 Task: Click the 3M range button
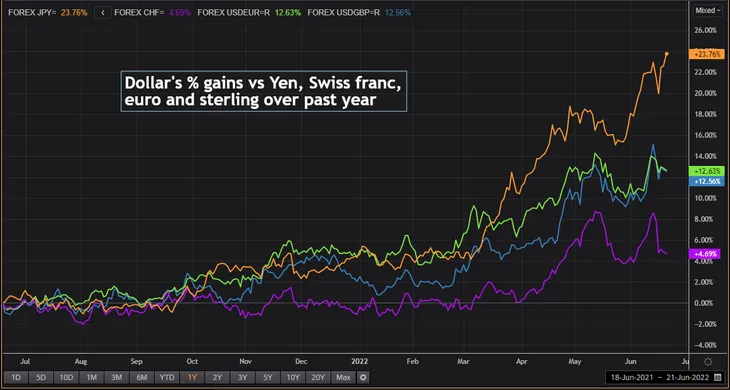117,377
